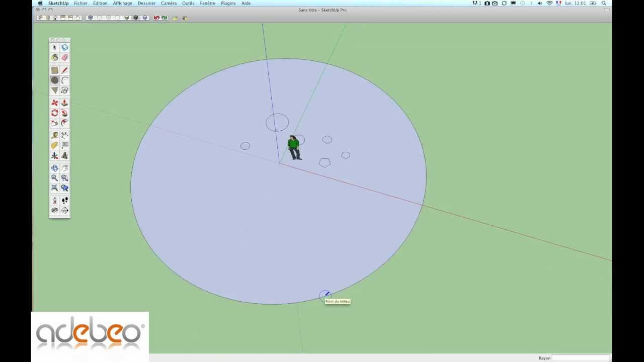Activate the Orbit camera tool
The image size is (644, 362).
coord(54,168)
